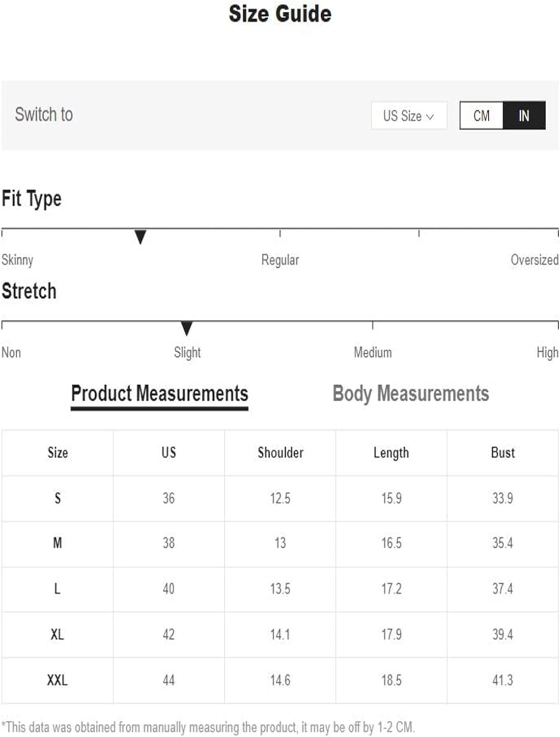The image size is (560, 737).
Task: Click the Size column header
Action: click(57, 453)
